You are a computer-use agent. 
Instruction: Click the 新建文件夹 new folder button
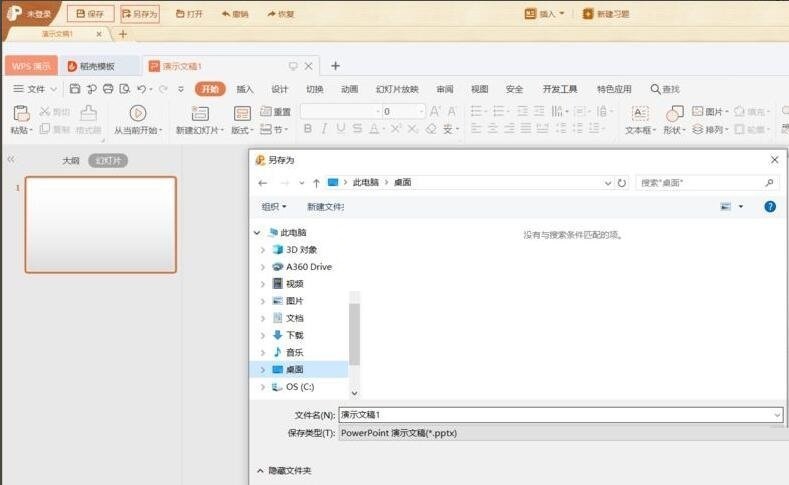[326, 207]
